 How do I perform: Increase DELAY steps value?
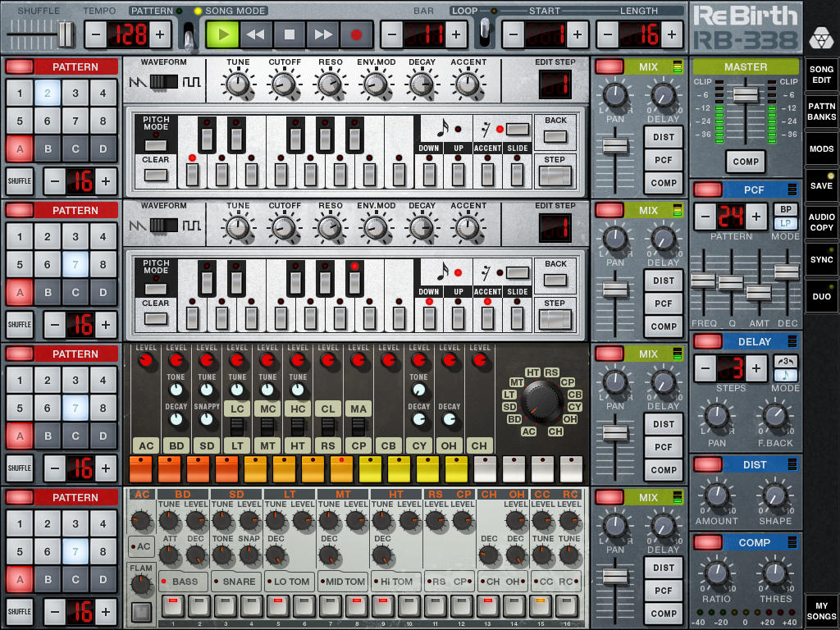coord(756,368)
